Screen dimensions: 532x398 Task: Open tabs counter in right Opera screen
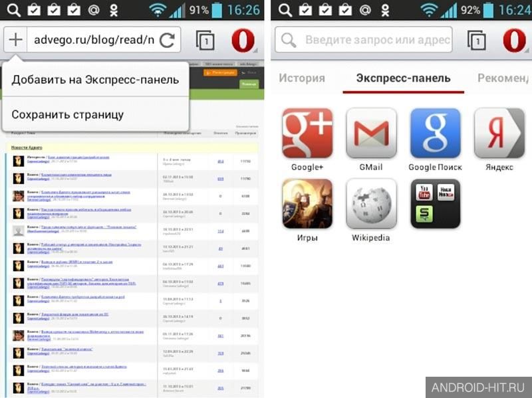point(476,41)
